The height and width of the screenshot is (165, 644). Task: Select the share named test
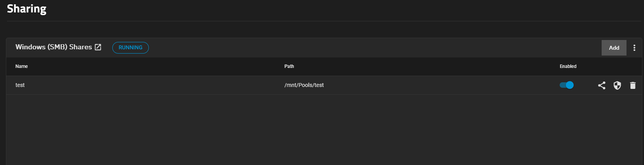pos(20,85)
